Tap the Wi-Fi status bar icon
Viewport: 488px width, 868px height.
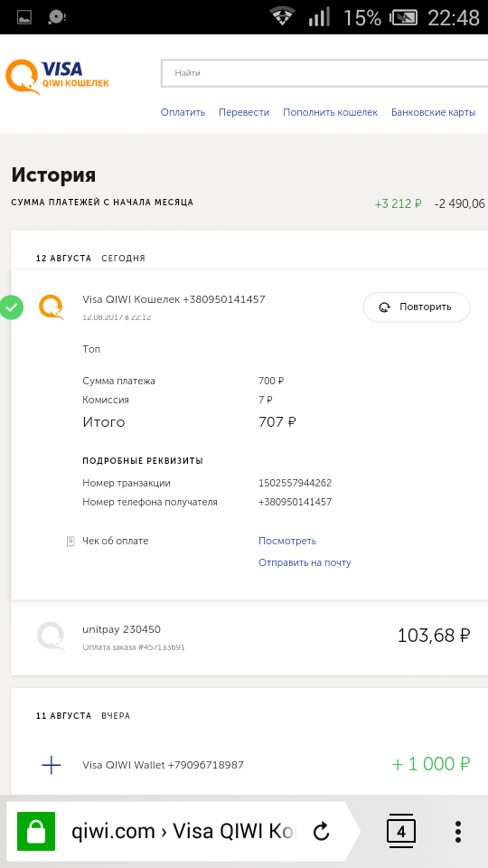click(x=283, y=16)
